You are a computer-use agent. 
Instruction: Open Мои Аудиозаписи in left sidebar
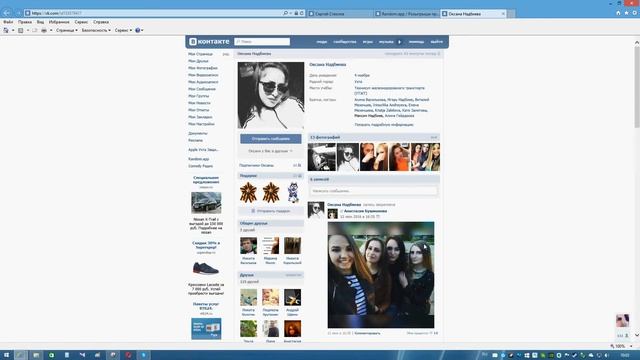[x=203, y=82]
